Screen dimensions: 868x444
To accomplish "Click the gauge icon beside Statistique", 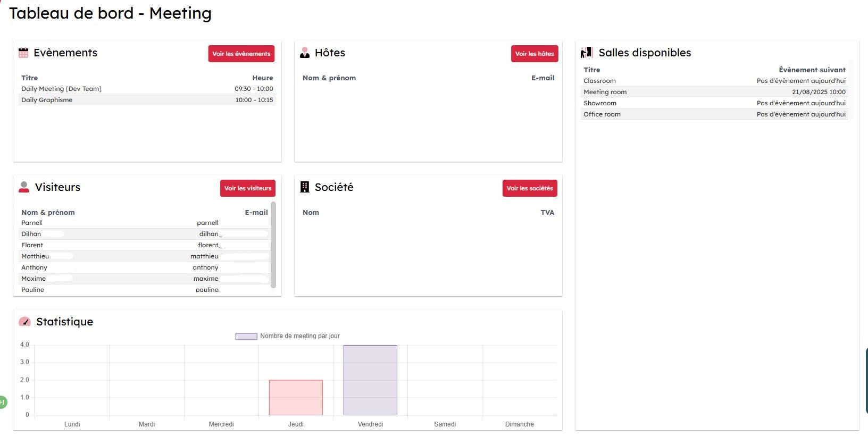I will click(x=24, y=322).
